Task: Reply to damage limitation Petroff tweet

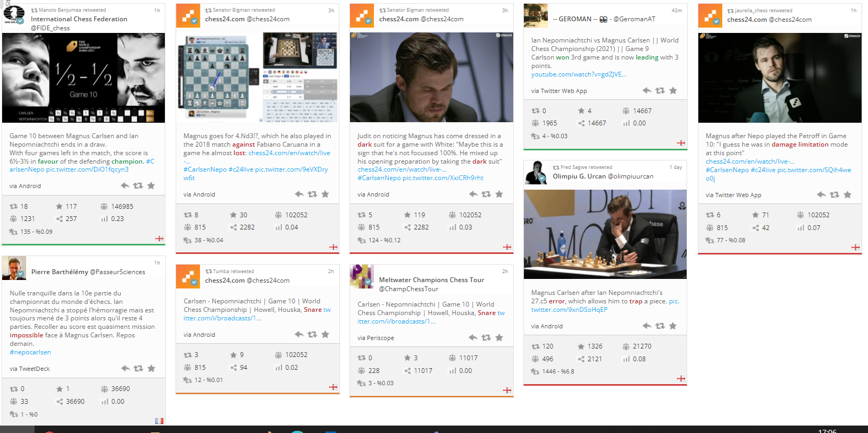Action: (x=821, y=194)
